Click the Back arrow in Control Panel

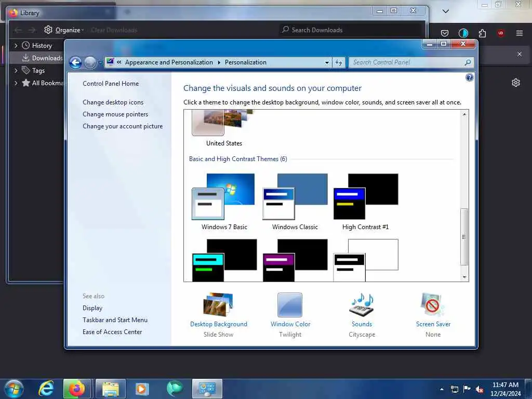(75, 63)
